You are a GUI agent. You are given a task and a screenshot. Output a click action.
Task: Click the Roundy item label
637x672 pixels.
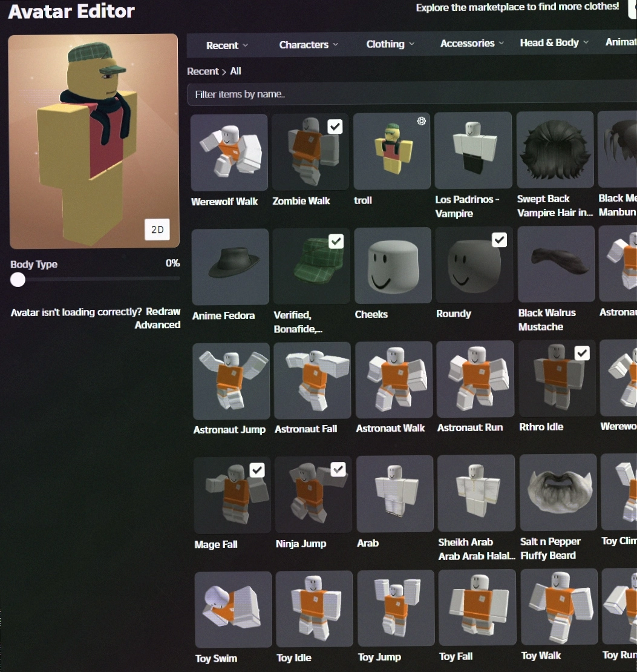point(454,314)
